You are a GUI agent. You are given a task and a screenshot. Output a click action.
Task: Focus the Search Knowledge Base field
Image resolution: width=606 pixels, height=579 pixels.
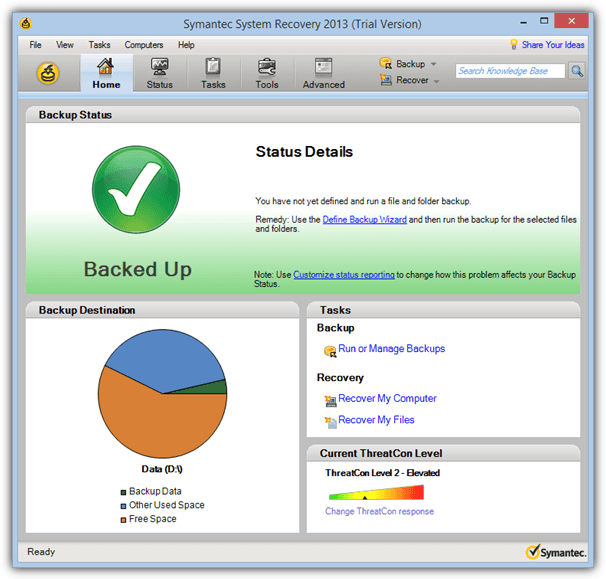coord(510,71)
